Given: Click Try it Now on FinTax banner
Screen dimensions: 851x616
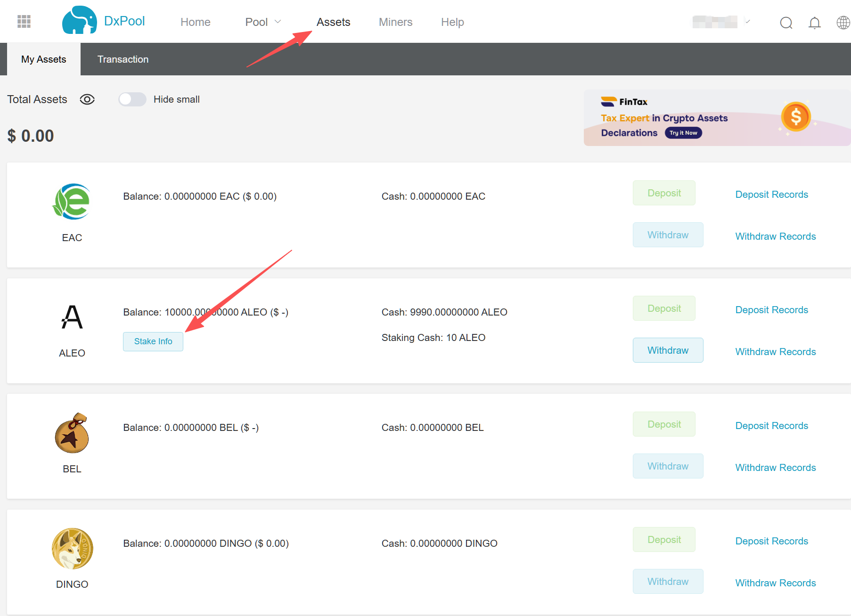Looking at the screenshot, I should (683, 133).
